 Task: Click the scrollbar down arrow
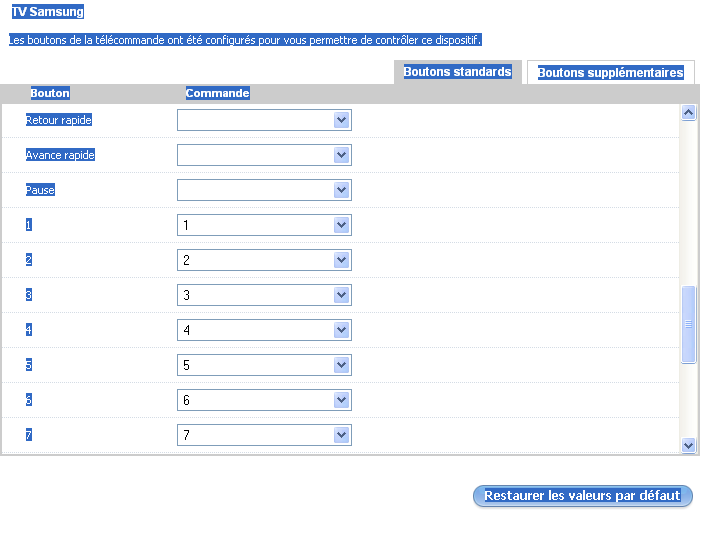(x=688, y=445)
